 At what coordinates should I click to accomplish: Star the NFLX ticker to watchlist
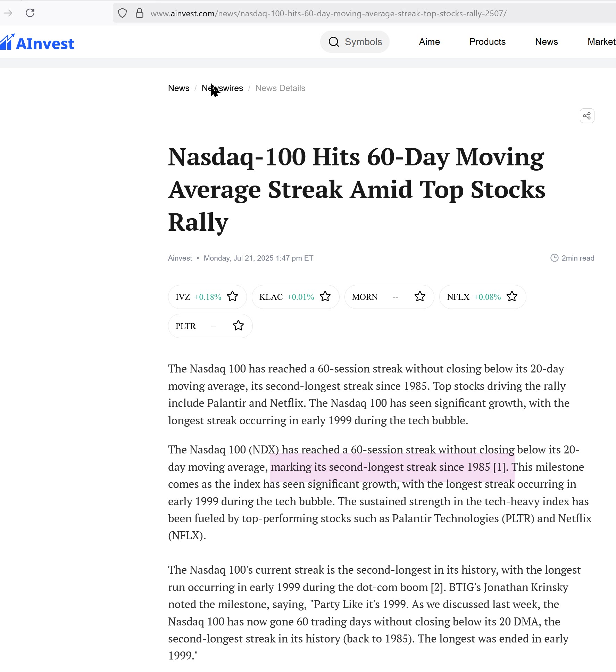512,296
